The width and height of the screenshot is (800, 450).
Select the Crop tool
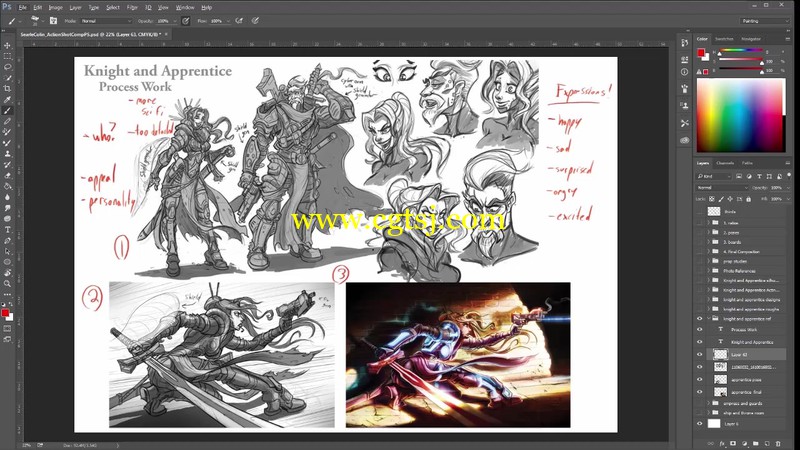(7, 88)
